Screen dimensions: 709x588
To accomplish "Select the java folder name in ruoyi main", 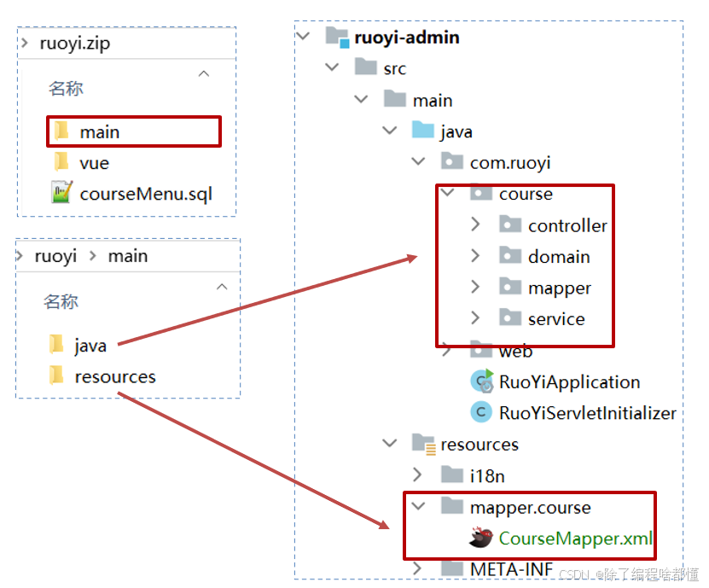I will [x=90, y=346].
